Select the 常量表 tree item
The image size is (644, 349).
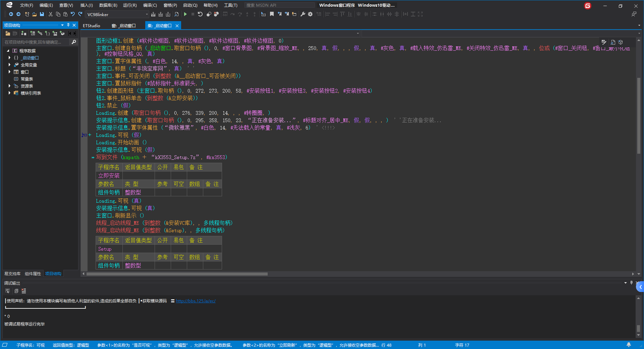26,79
